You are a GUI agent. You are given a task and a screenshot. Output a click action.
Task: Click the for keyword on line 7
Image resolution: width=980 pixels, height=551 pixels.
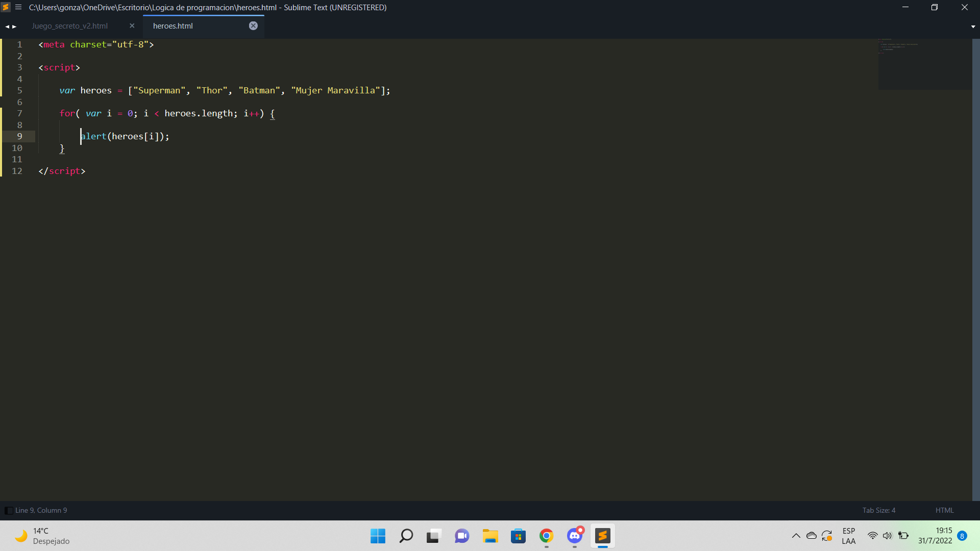(67, 113)
